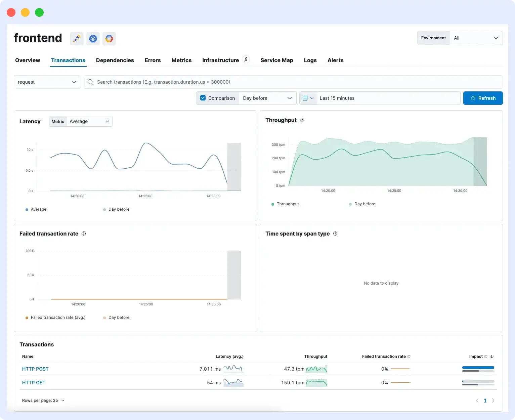Click the Latency (avg.) column header
The width and height of the screenshot is (515, 420).
(229, 356)
